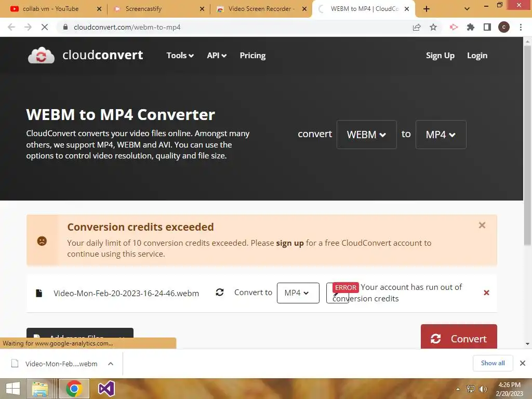The width and height of the screenshot is (532, 399).
Task: Open the Tools menu
Action: [x=180, y=55]
